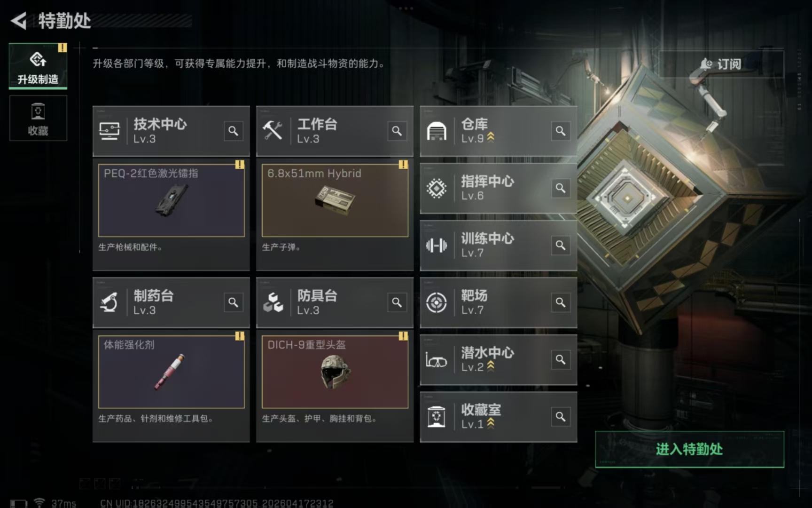Switch to the 收藏 side tab
The image size is (812, 508).
(x=38, y=118)
